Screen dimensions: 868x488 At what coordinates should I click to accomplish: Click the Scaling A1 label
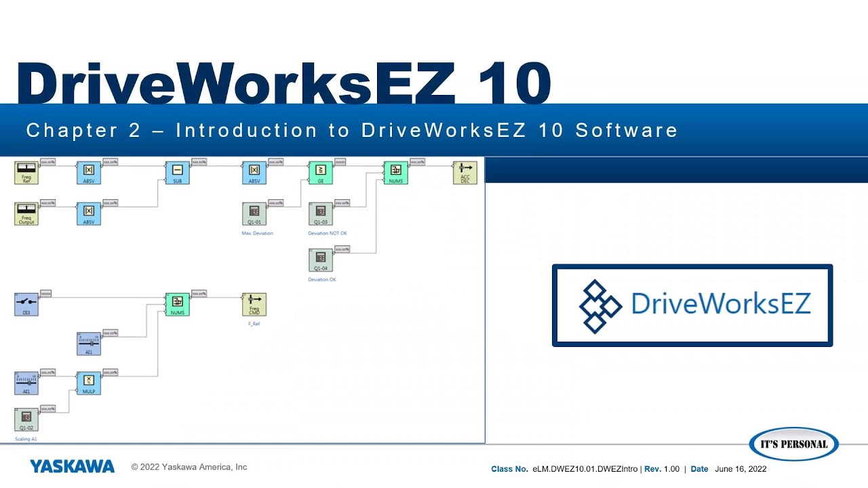(26, 439)
